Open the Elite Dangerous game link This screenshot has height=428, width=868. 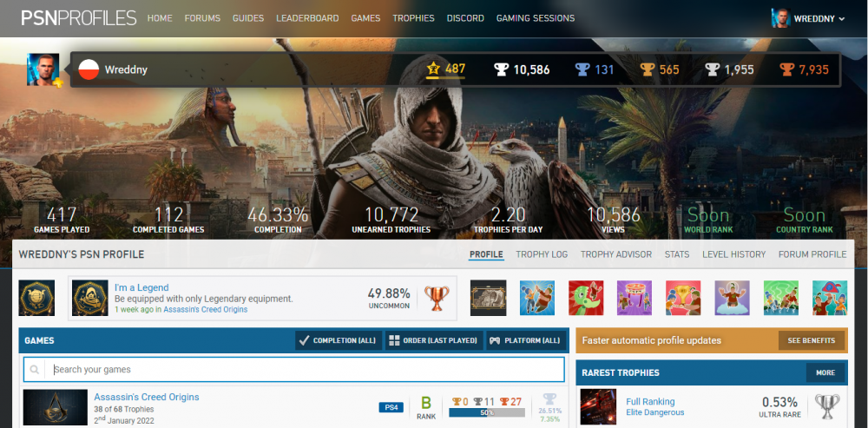tap(654, 412)
